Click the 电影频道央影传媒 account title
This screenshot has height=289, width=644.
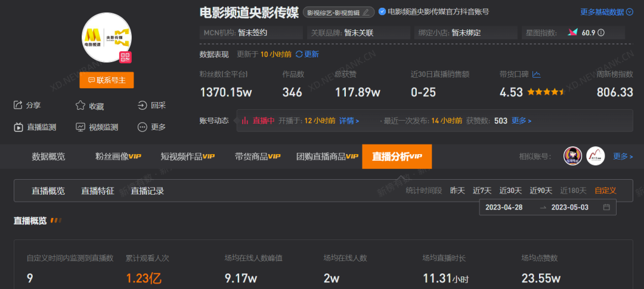coord(249,13)
